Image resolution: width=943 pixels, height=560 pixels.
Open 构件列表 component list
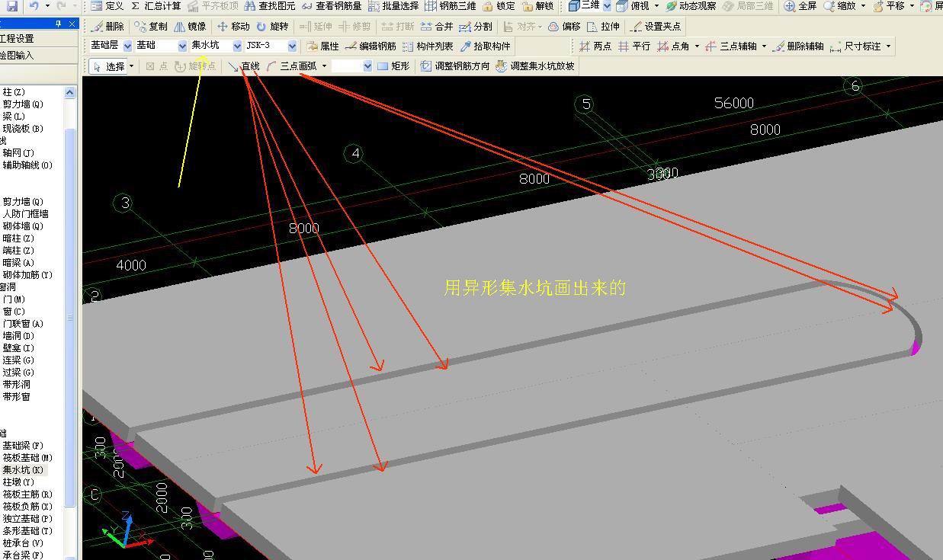point(427,46)
